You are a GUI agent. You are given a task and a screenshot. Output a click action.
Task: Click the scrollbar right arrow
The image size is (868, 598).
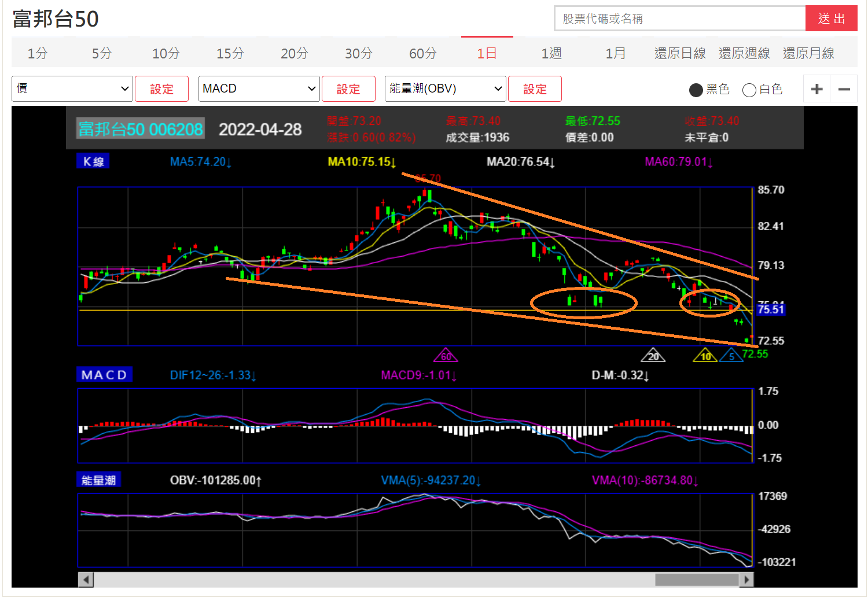[x=746, y=579]
